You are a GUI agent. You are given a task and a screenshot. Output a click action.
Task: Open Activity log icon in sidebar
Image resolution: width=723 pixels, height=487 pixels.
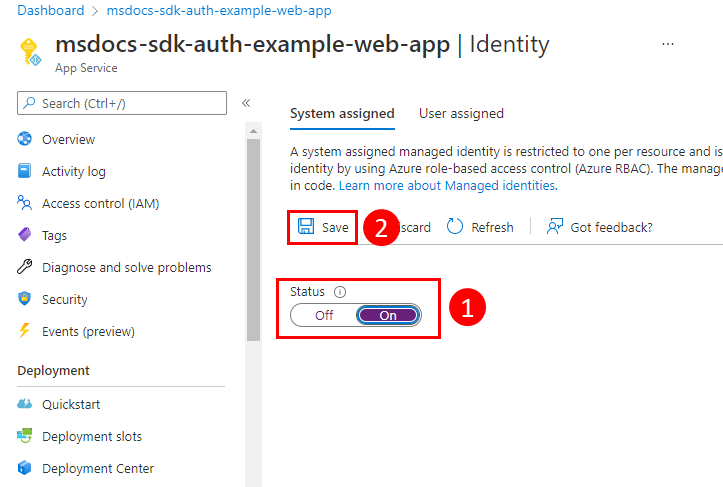point(25,171)
